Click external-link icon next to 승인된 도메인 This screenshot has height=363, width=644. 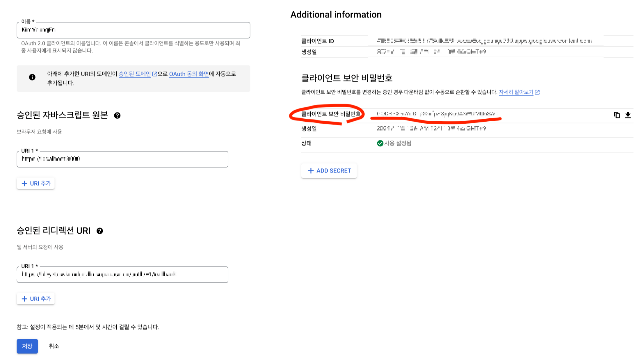(155, 74)
